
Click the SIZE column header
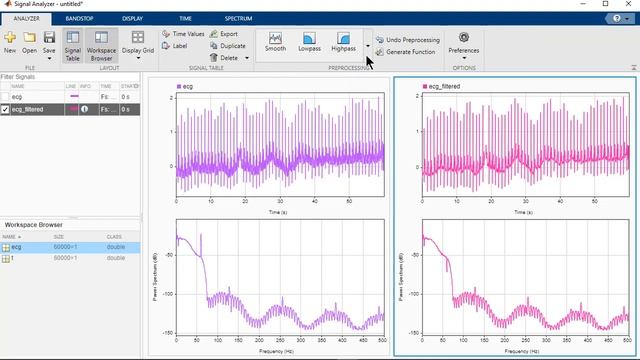(58, 237)
